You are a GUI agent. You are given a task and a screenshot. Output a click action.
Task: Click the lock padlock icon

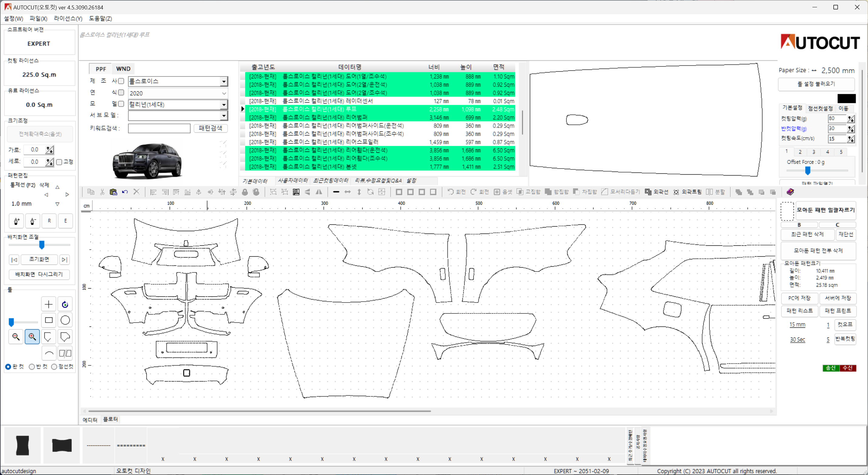click(x=245, y=192)
